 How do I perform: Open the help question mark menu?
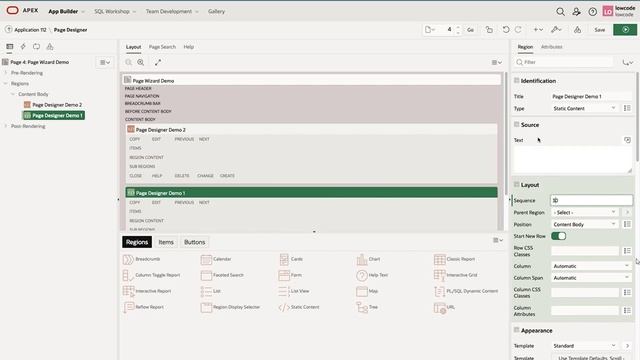593,12
